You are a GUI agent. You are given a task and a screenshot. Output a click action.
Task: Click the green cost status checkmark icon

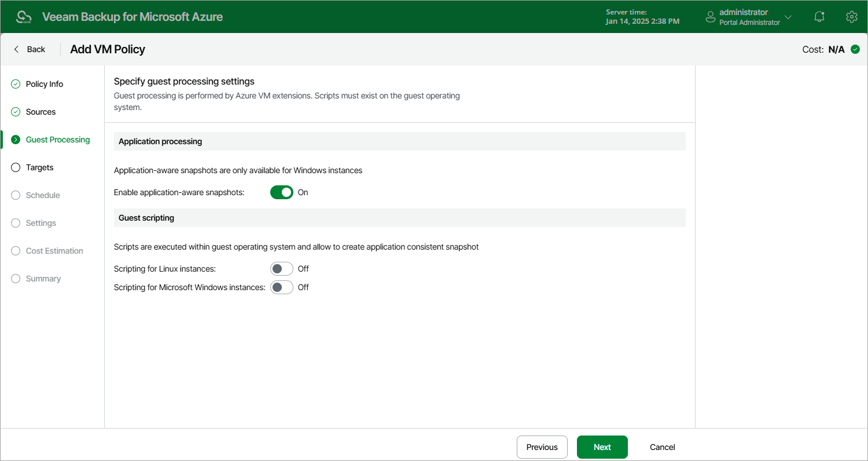point(855,50)
